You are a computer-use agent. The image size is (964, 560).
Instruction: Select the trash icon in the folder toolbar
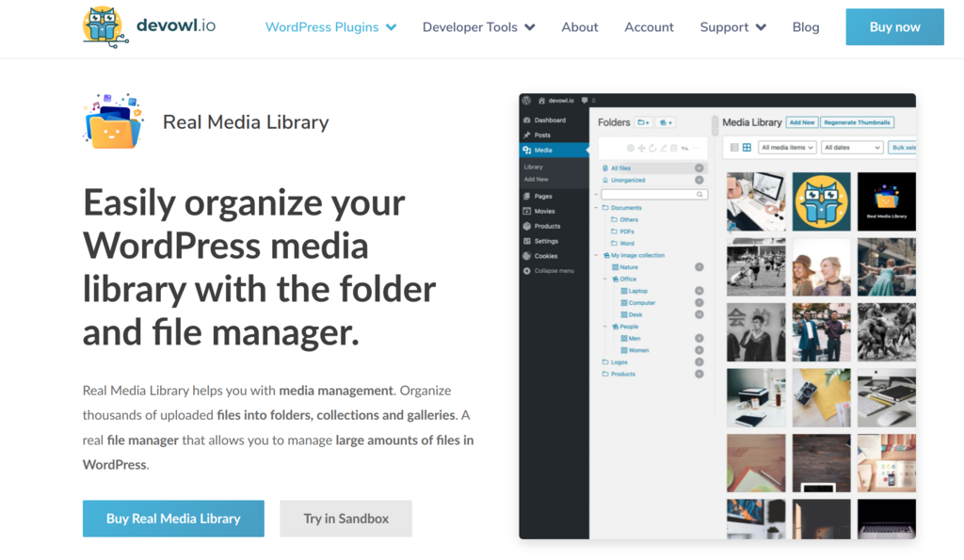point(673,148)
